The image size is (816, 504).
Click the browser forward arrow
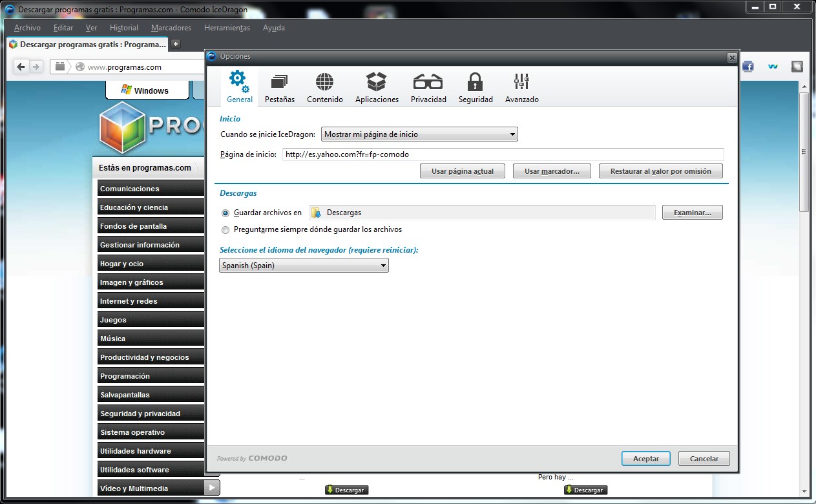pos(36,67)
